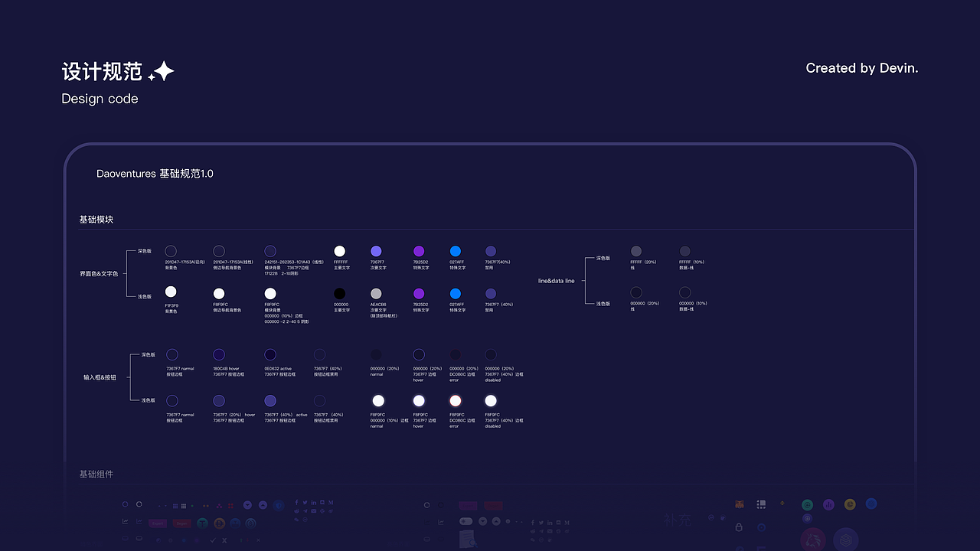Pick the dark-version 027AFF special text swatch

point(456,251)
